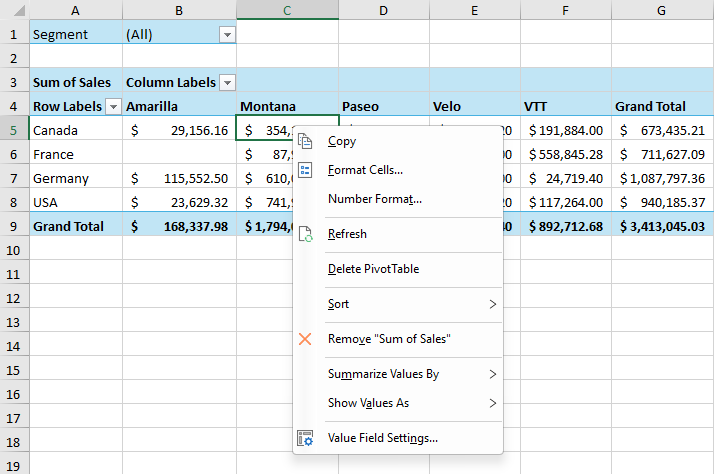Click cell with $558,845.28
This screenshot has height=474, width=714.
(x=566, y=155)
